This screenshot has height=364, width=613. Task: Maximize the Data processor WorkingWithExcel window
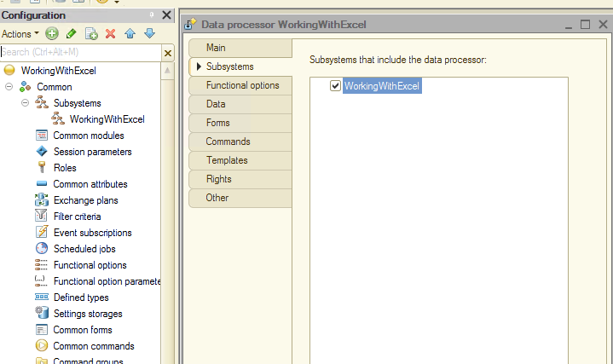point(585,25)
